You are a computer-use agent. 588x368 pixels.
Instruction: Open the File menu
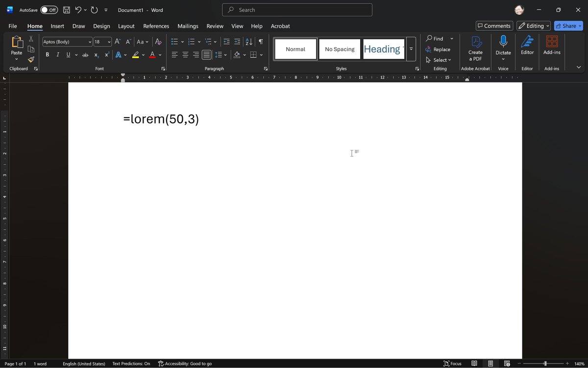click(x=13, y=26)
